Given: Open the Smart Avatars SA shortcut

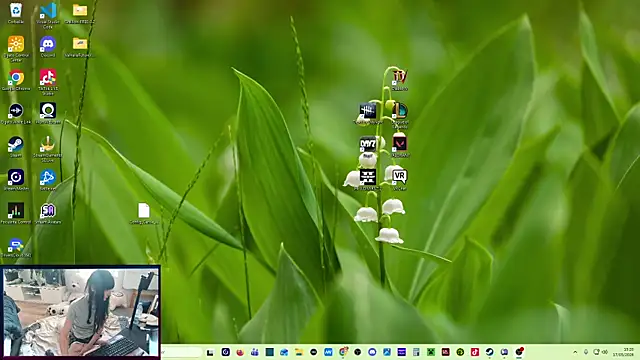Looking at the screenshot, I should point(48,211).
